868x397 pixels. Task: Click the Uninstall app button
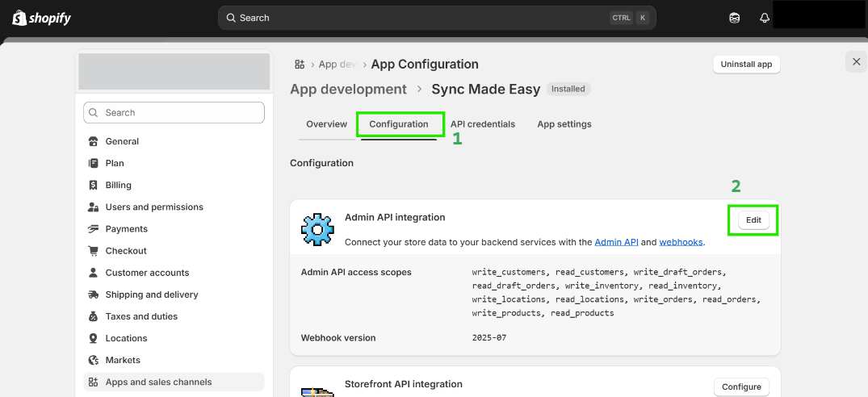pyautogui.click(x=746, y=65)
